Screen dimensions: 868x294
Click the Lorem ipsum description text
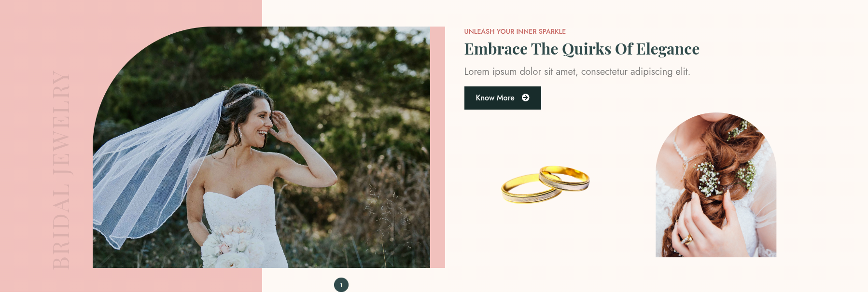tap(577, 71)
